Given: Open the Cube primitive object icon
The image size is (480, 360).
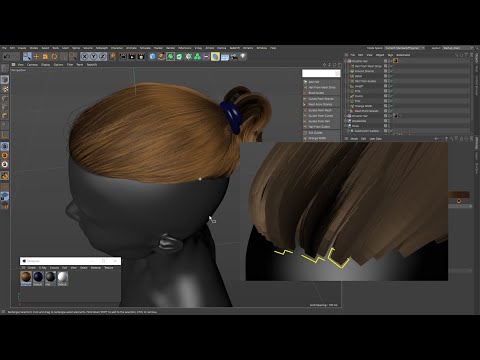Looking at the screenshot, I should (152, 57).
